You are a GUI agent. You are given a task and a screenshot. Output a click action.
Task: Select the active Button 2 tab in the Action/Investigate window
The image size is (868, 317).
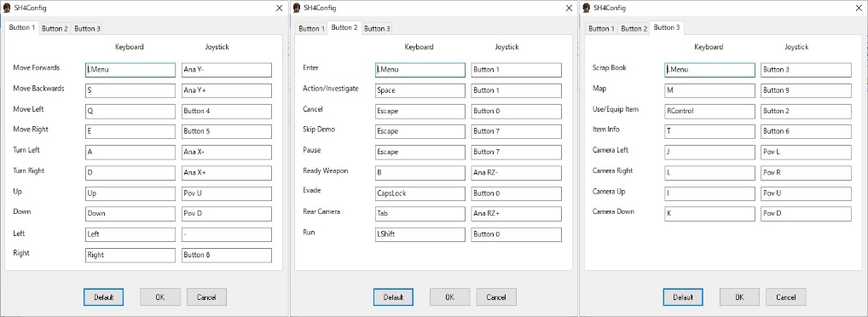344,27
